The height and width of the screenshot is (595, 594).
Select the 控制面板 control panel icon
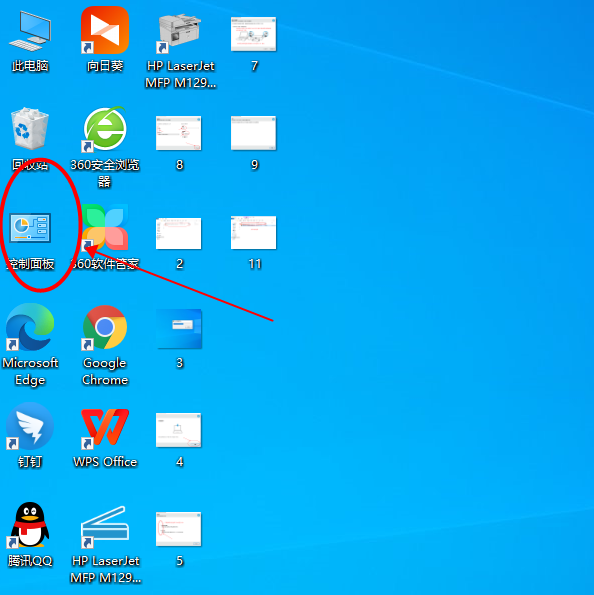pyautogui.click(x=30, y=228)
